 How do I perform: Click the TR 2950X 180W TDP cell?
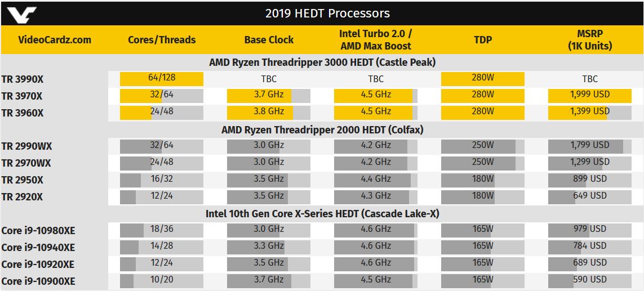tap(483, 180)
